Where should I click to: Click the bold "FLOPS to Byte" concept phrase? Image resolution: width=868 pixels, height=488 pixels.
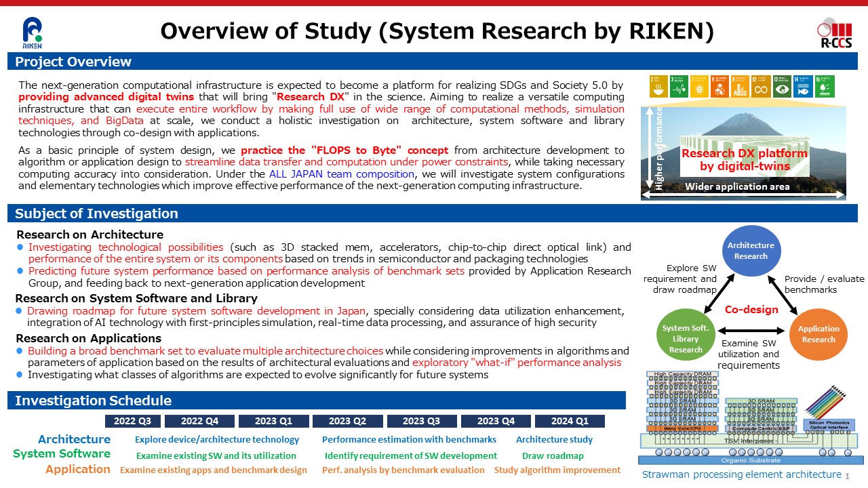(x=344, y=150)
